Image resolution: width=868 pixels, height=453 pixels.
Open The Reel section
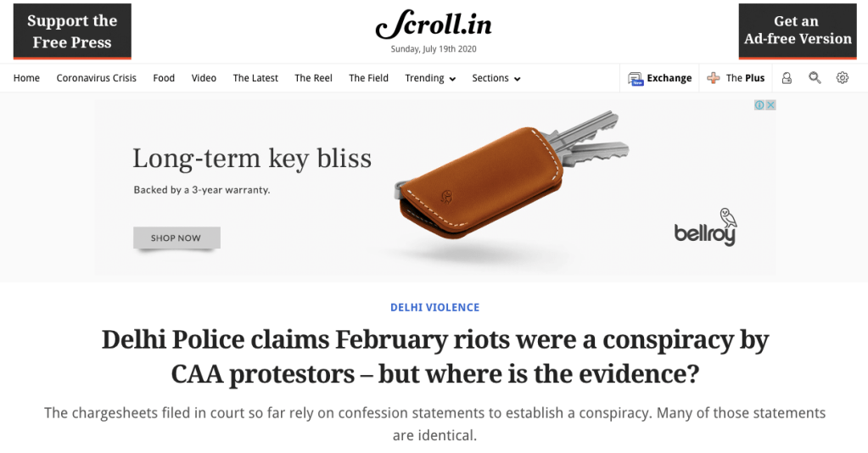point(313,78)
